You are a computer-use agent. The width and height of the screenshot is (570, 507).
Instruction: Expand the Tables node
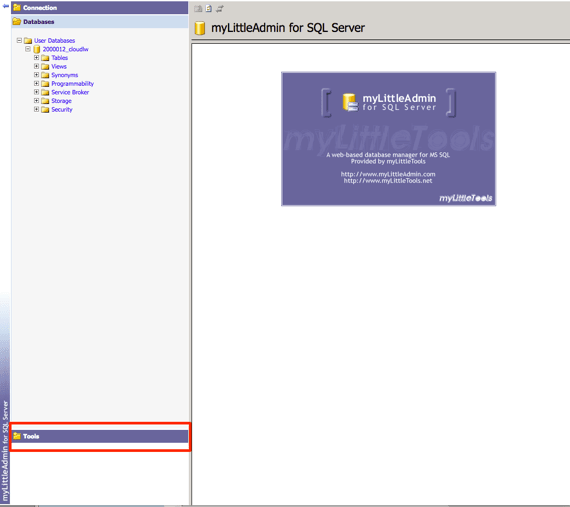tap(36, 57)
